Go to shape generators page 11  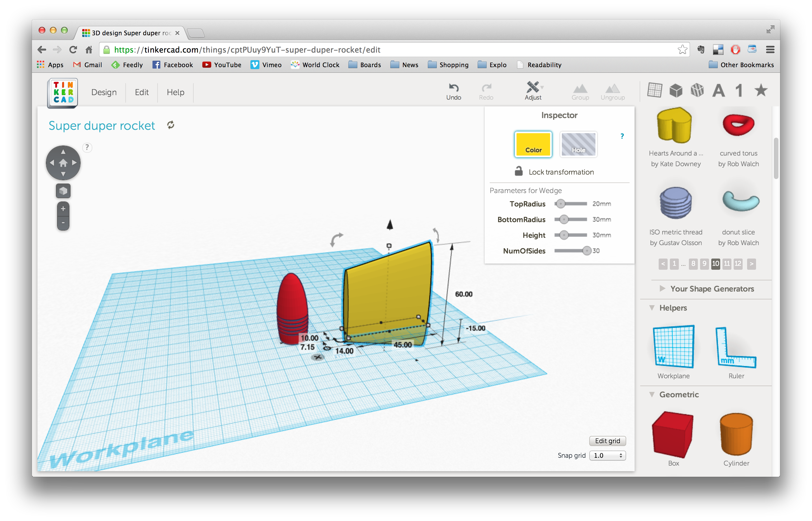tap(727, 264)
